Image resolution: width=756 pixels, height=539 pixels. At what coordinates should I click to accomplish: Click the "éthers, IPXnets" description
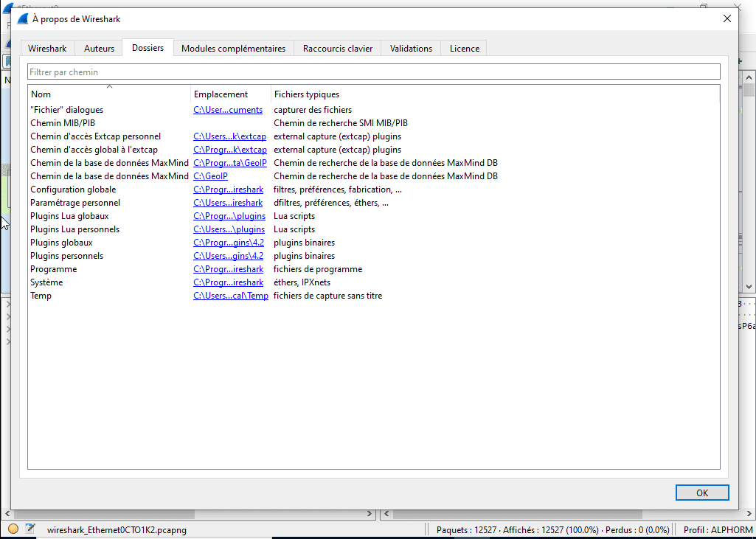[x=302, y=282]
